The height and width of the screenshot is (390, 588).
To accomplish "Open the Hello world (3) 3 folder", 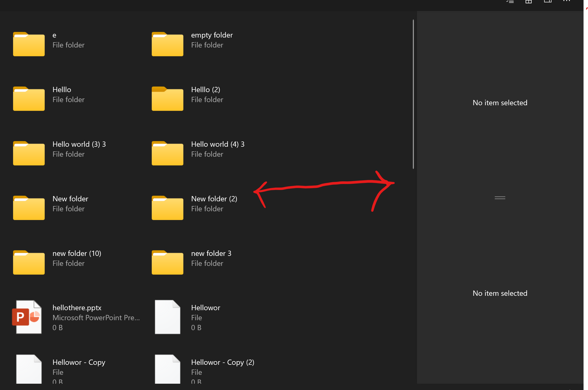I will tap(29, 153).
